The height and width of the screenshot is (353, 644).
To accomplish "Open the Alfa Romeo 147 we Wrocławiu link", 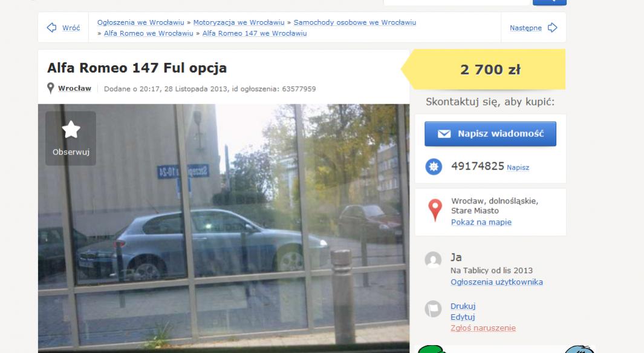I will pyautogui.click(x=255, y=33).
